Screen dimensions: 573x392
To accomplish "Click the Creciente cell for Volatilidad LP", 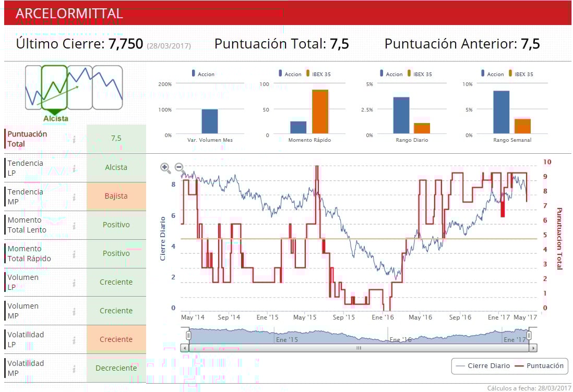I will pos(116,339).
